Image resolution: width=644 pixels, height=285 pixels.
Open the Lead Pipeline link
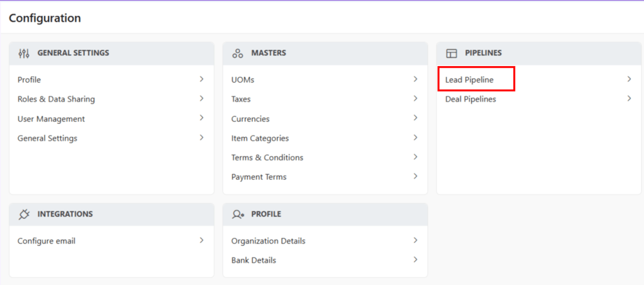469,80
